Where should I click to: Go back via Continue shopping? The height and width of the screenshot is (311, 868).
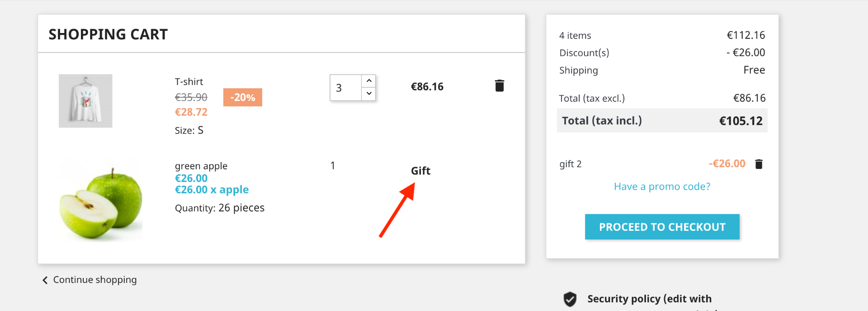(95, 280)
